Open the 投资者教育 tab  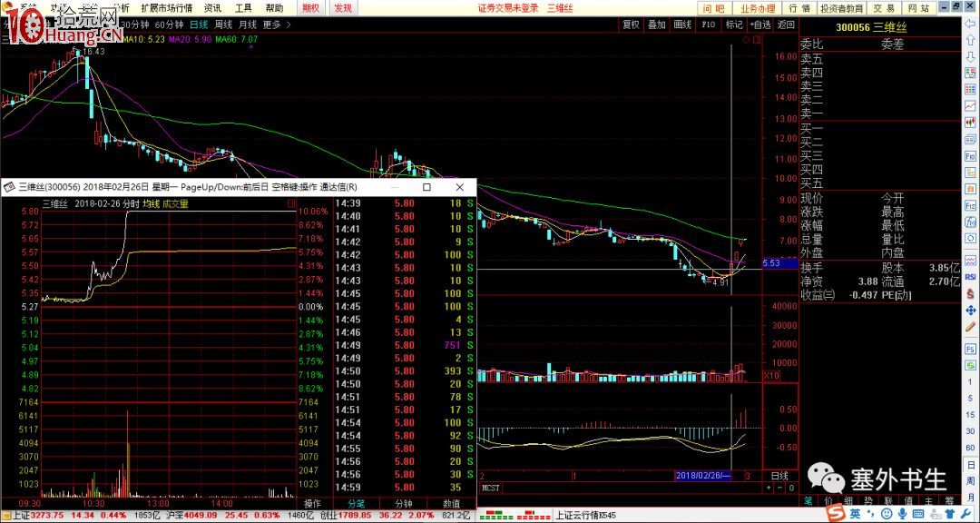842,8
